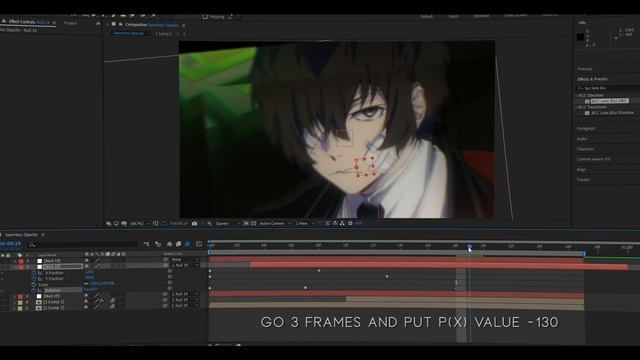The width and height of the screenshot is (640, 360).
Task: Switch to the Project panel tab
Action: click(71, 23)
